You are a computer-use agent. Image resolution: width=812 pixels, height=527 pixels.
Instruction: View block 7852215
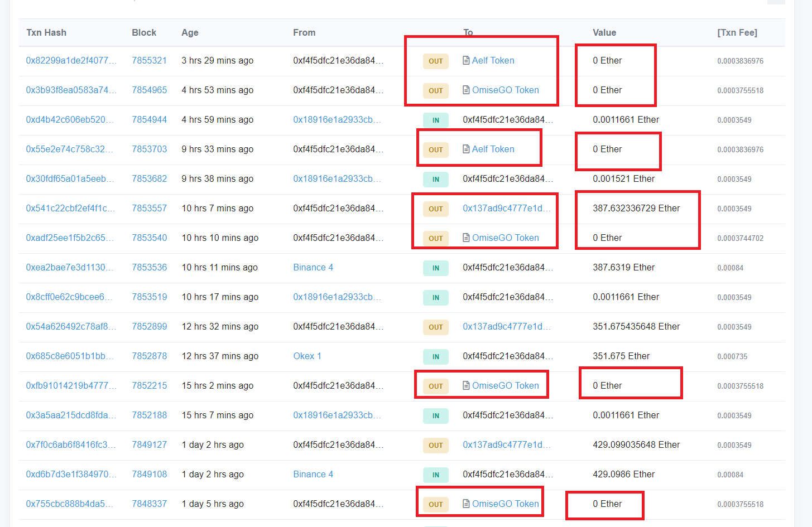(150, 385)
